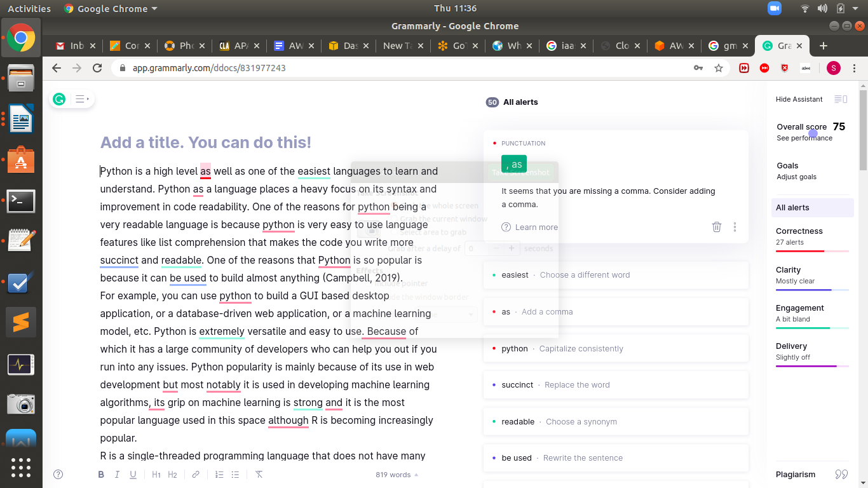Expand the 819 words count menu
Screen dimensions: 868x488
[397, 475]
